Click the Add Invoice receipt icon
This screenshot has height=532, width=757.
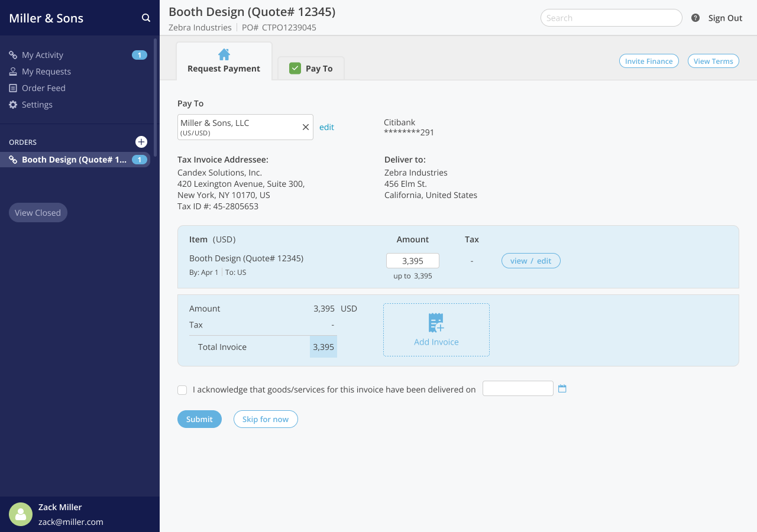tap(436, 323)
